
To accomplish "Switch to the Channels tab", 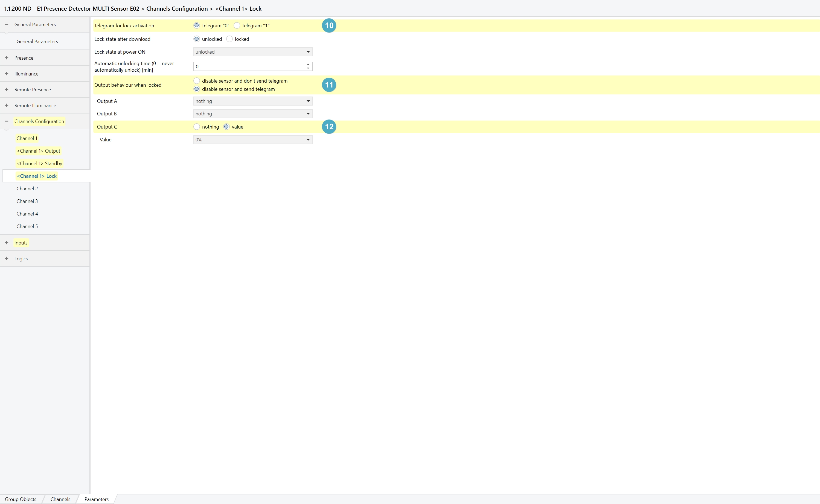I will [60, 499].
